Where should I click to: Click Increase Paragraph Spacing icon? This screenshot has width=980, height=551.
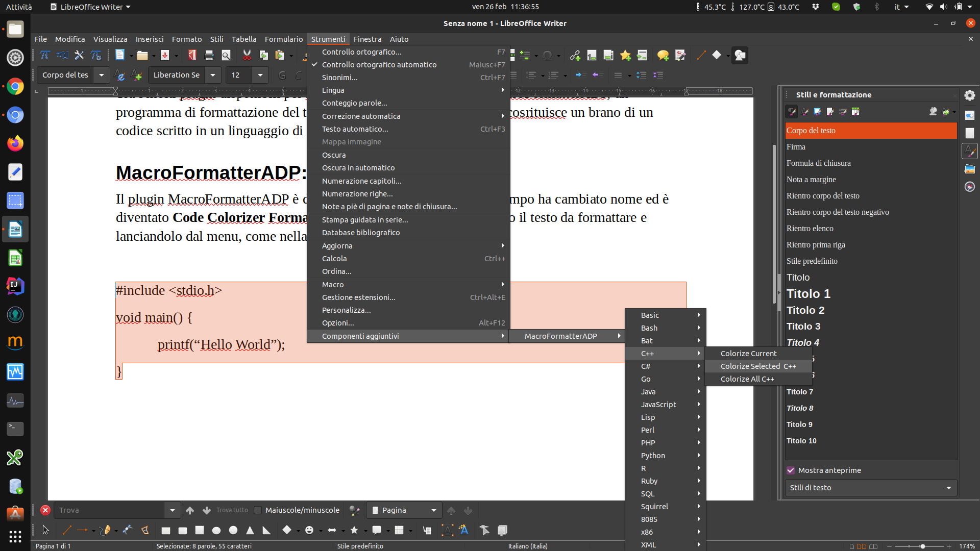642,76
